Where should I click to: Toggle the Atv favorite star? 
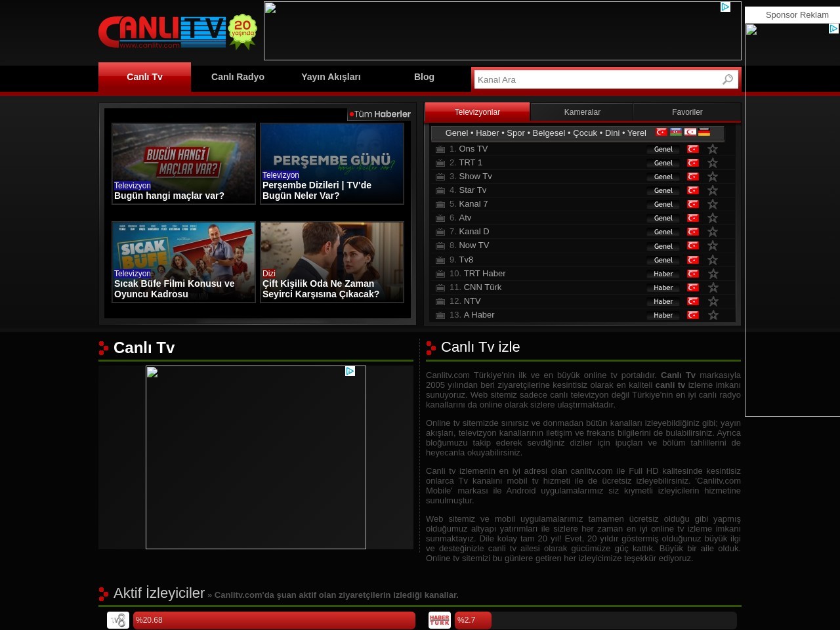click(x=713, y=218)
